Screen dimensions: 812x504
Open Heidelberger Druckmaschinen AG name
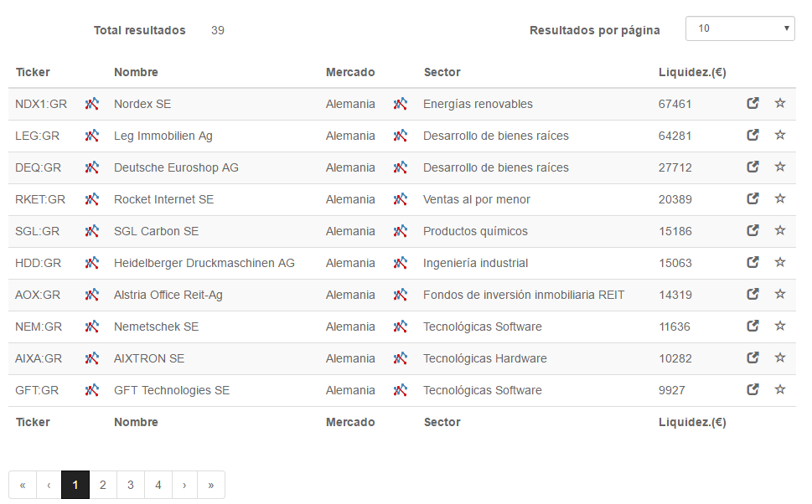(204, 263)
